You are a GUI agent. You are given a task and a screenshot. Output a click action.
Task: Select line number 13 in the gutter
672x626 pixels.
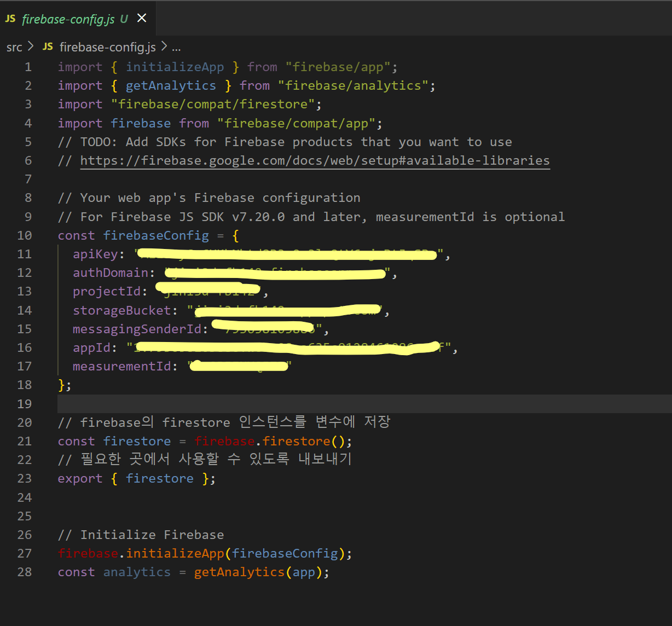tap(25, 291)
